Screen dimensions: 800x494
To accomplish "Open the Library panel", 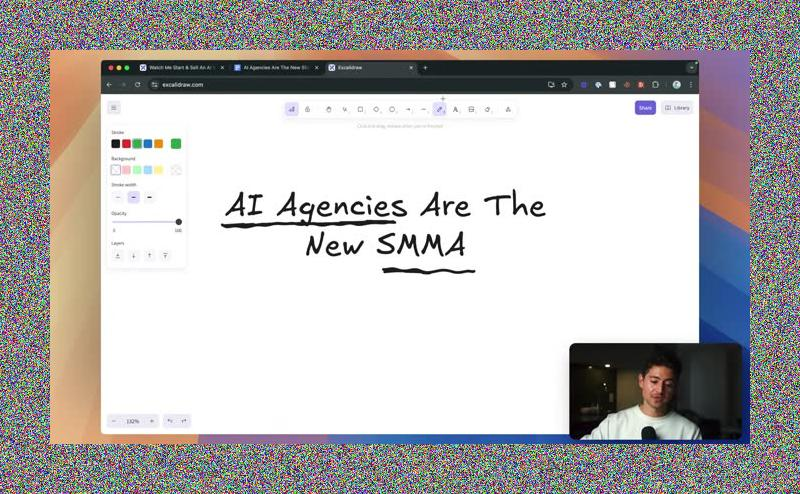I will pos(677,108).
